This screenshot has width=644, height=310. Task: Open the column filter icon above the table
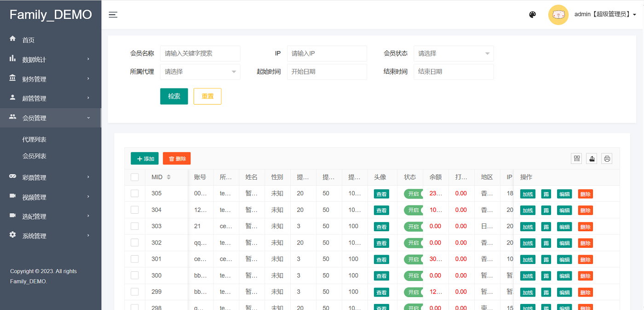577,158
